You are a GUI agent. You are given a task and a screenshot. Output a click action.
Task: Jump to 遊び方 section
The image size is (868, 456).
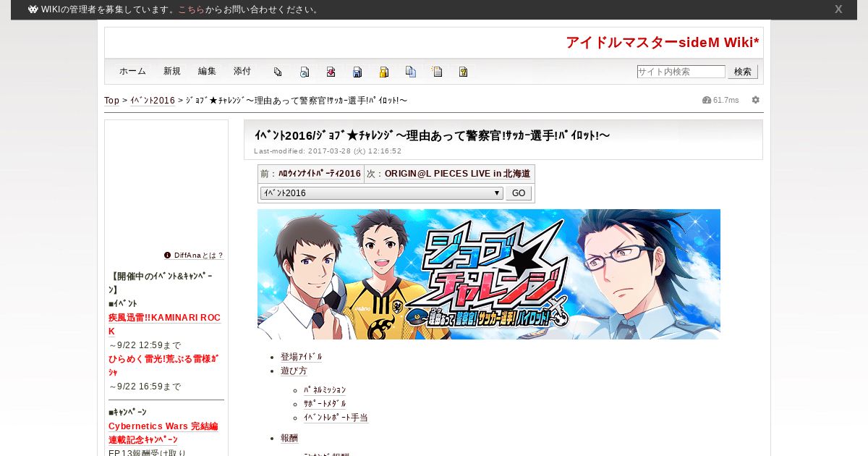294,371
